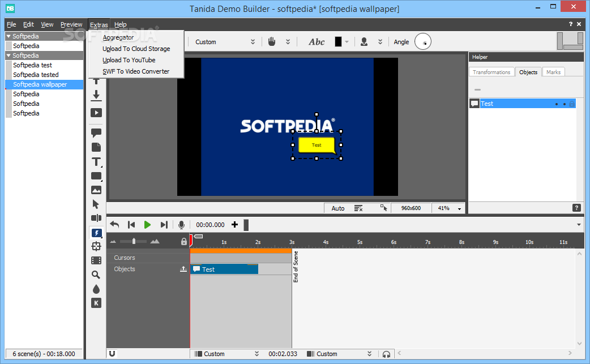
Task: Select the magnifier zoom tool
Action: 96,275
